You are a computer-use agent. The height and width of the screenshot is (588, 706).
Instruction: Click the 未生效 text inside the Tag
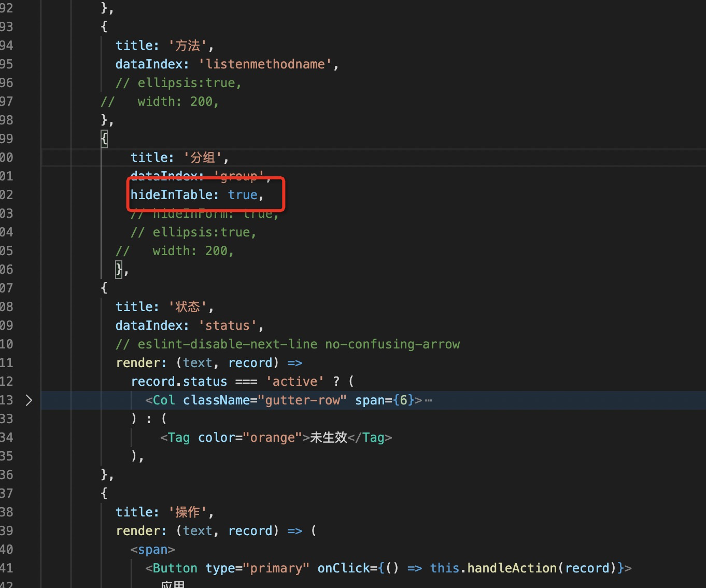click(x=329, y=437)
